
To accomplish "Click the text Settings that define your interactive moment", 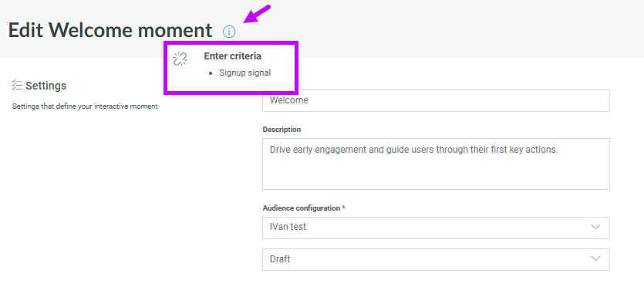I will pos(85,106).
